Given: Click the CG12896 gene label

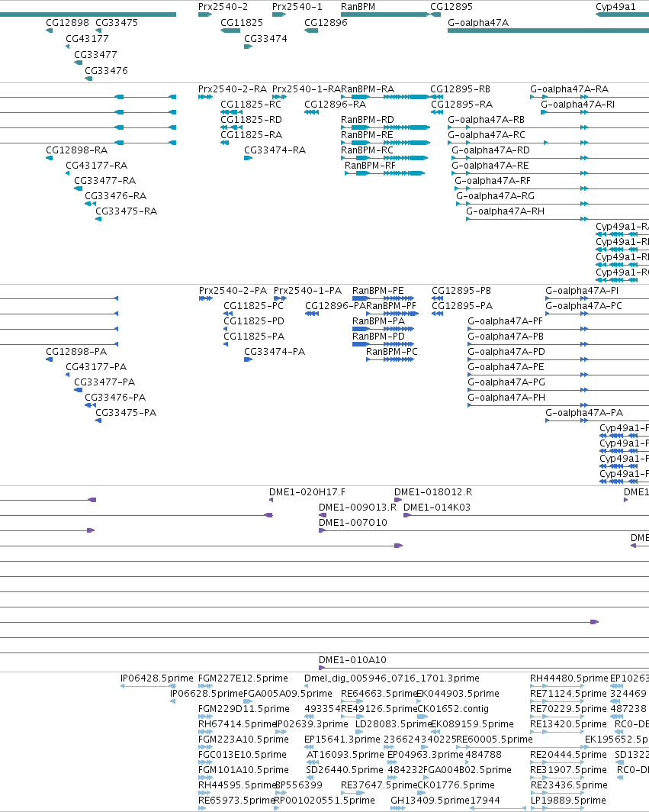Looking at the screenshot, I should pyautogui.click(x=326, y=23).
